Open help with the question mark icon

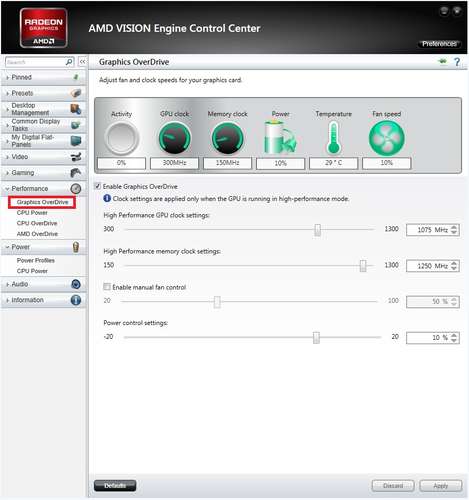click(457, 62)
